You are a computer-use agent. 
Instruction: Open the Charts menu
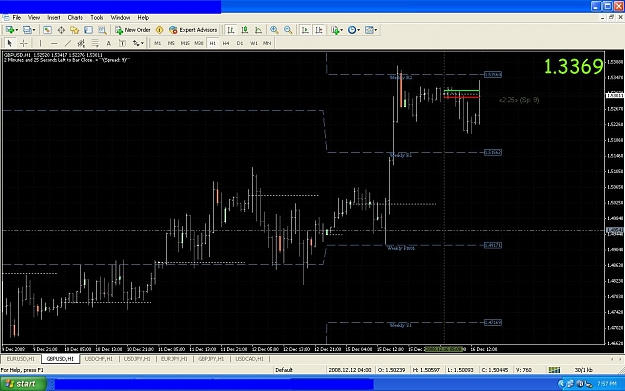click(x=75, y=18)
